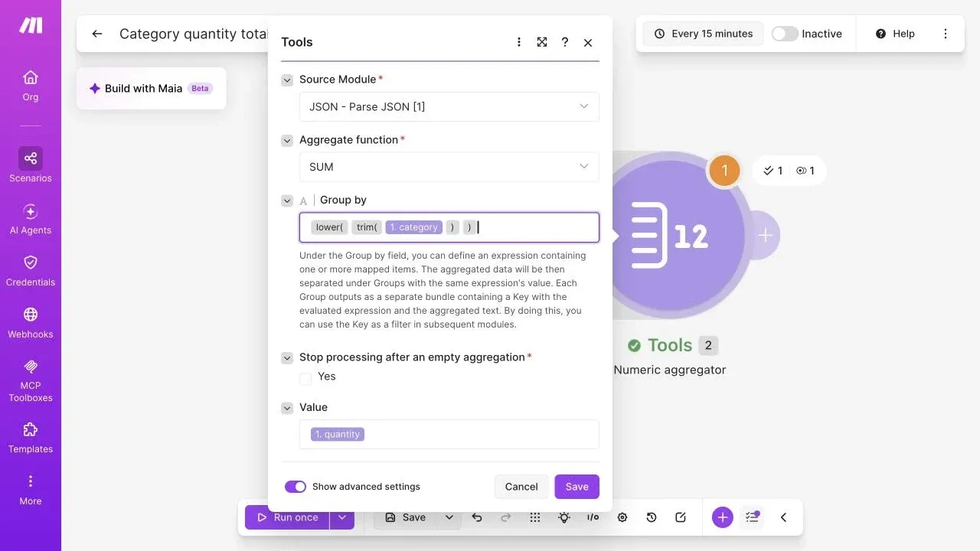Open the Aggregate function SUM dropdown
Image resolution: width=980 pixels, height=551 pixels.
pyautogui.click(x=449, y=167)
